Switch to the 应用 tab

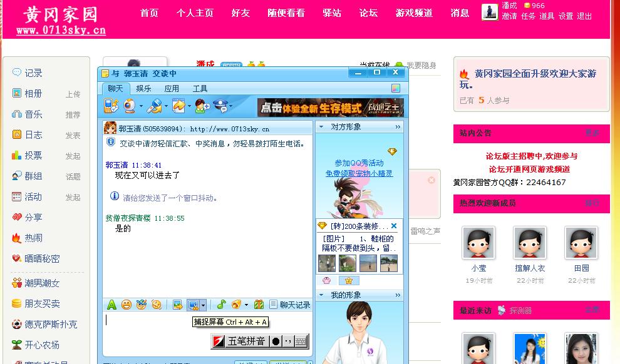(172, 88)
